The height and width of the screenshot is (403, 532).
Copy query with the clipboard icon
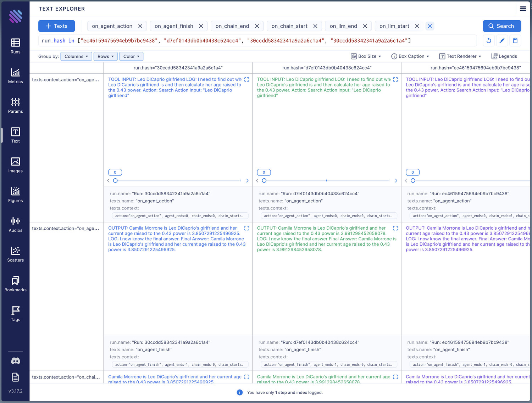click(x=515, y=40)
